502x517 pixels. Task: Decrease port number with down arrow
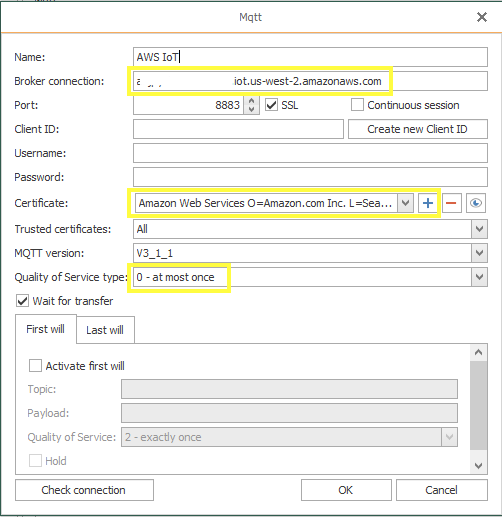point(252,110)
